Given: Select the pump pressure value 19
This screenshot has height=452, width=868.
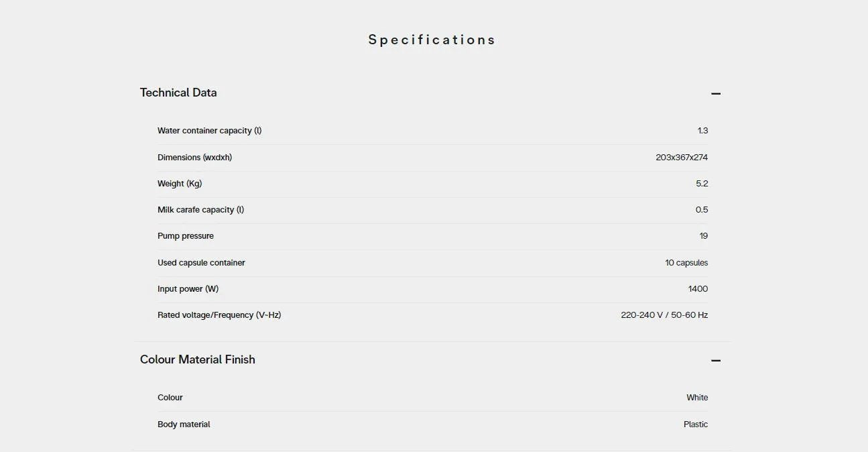Looking at the screenshot, I should pos(703,236).
